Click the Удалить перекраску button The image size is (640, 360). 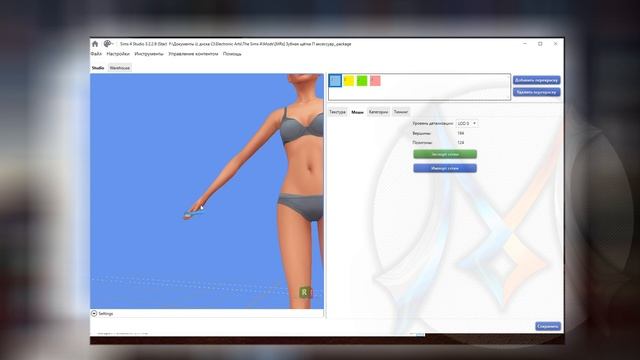[536, 92]
